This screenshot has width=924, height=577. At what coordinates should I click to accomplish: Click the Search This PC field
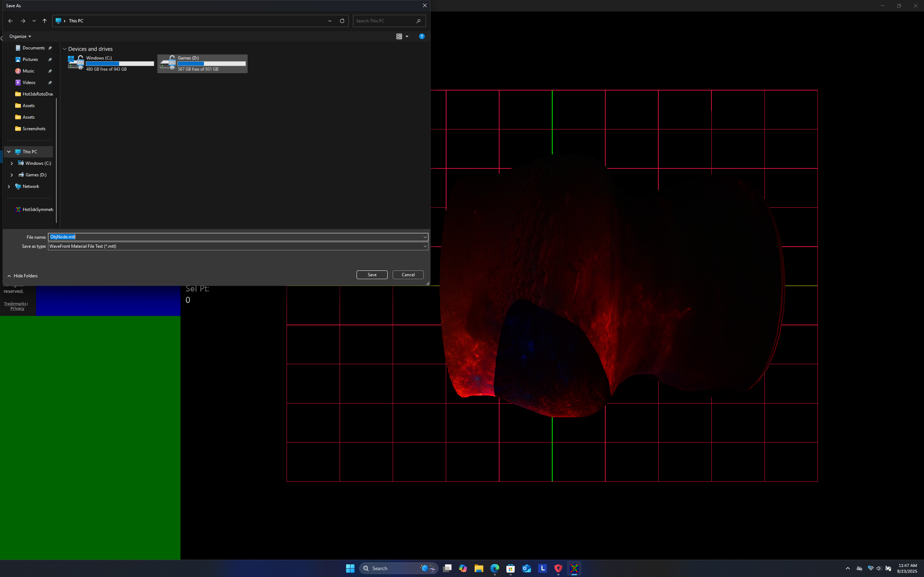[x=385, y=21]
